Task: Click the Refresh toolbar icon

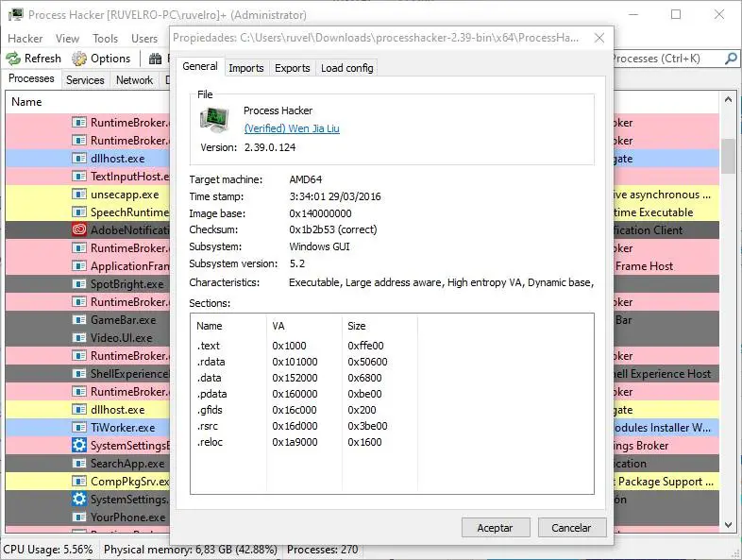Action: point(13,59)
